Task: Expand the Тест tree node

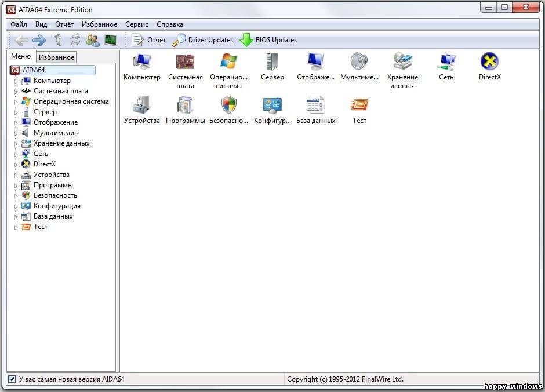Action: click(16, 227)
